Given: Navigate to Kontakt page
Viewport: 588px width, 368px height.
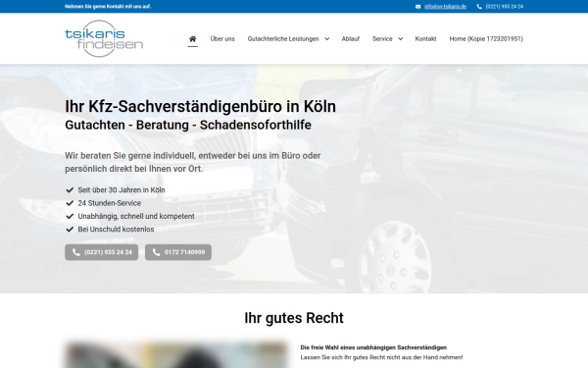Looking at the screenshot, I should pos(425,38).
